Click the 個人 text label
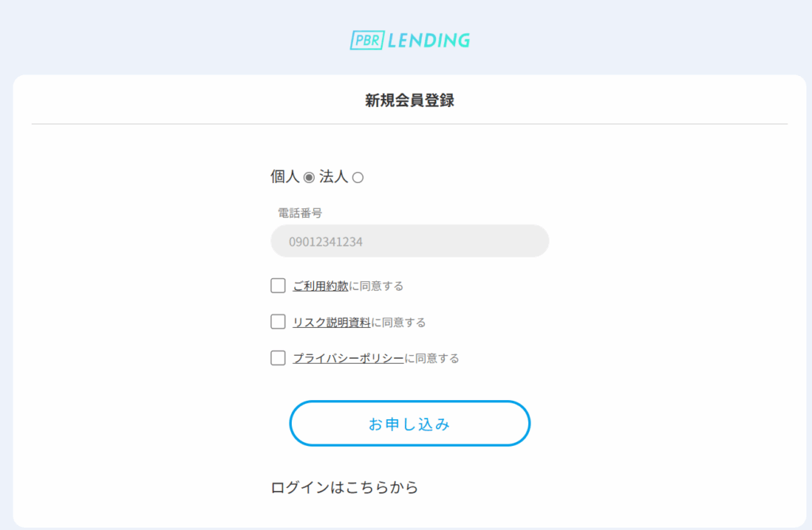The image size is (812, 530). [285, 177]
